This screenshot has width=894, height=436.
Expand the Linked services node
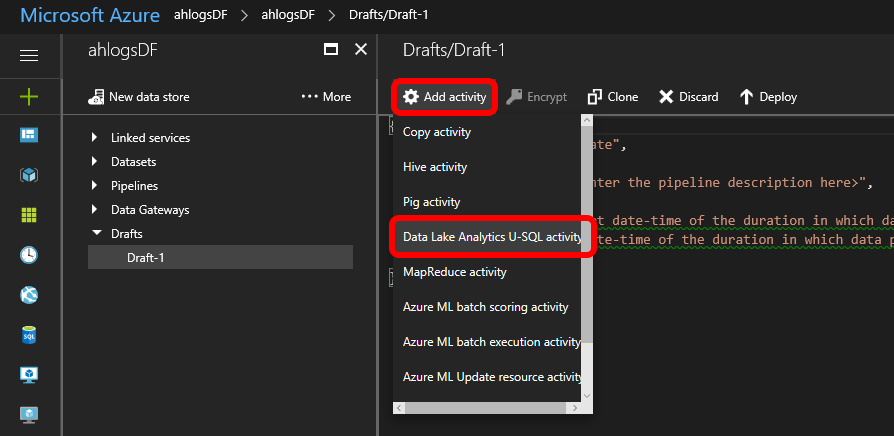click(95, 138)
